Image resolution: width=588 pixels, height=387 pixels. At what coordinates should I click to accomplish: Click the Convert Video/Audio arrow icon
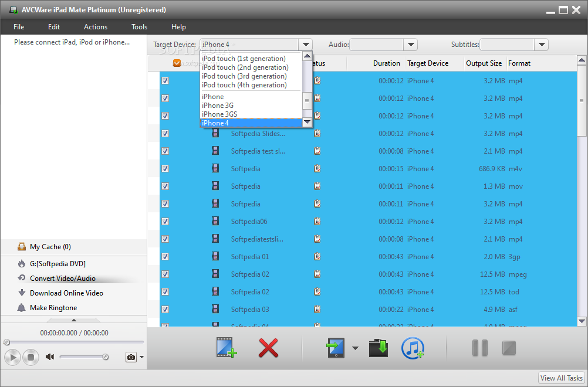tap(22, 278)
